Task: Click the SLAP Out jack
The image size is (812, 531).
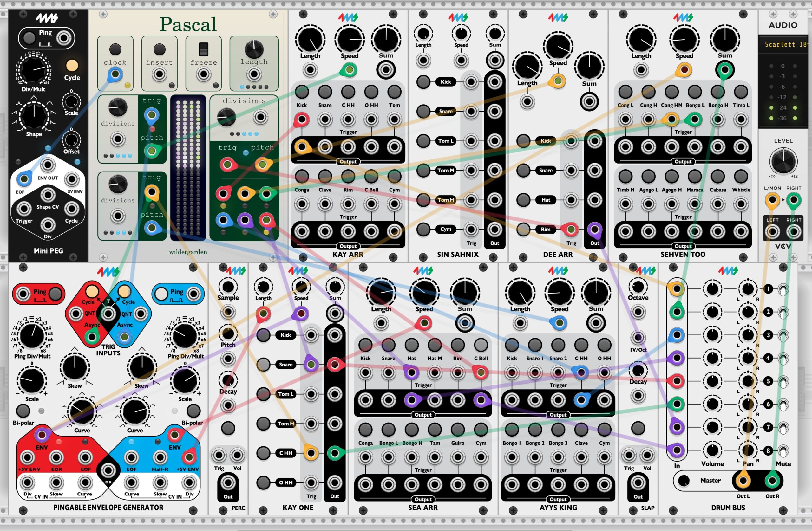Action: [x=638, y=482]
